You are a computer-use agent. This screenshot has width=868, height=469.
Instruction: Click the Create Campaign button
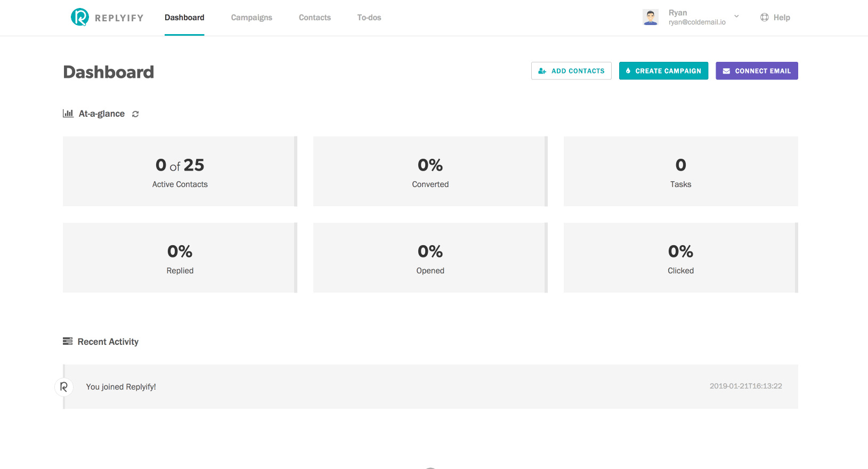pos(663,71)
